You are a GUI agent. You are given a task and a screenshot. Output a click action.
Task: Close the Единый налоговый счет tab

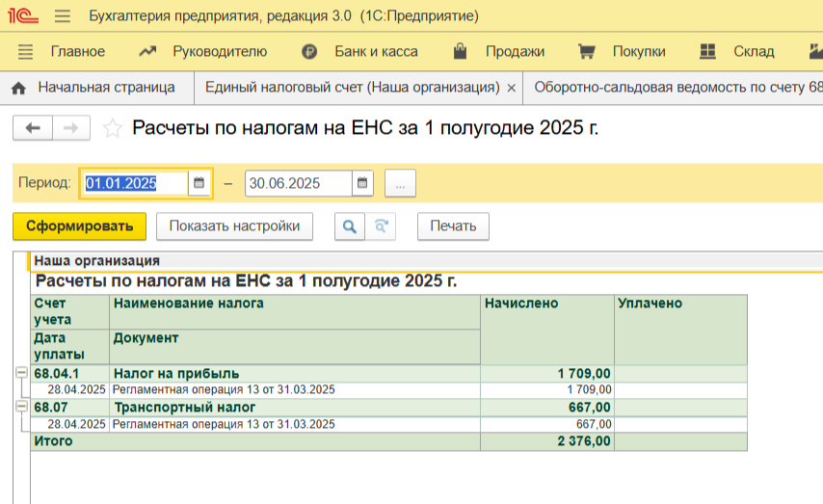pos(512,88)
